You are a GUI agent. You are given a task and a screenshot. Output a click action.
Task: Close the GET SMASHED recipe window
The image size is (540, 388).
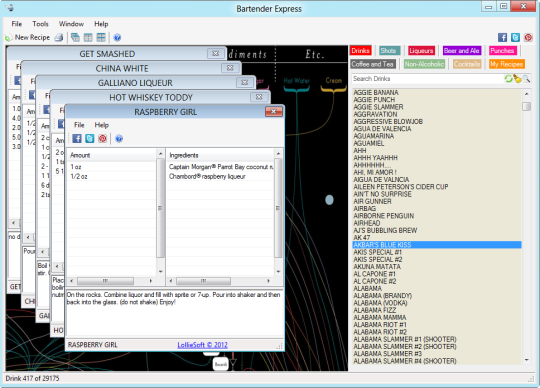216,53
